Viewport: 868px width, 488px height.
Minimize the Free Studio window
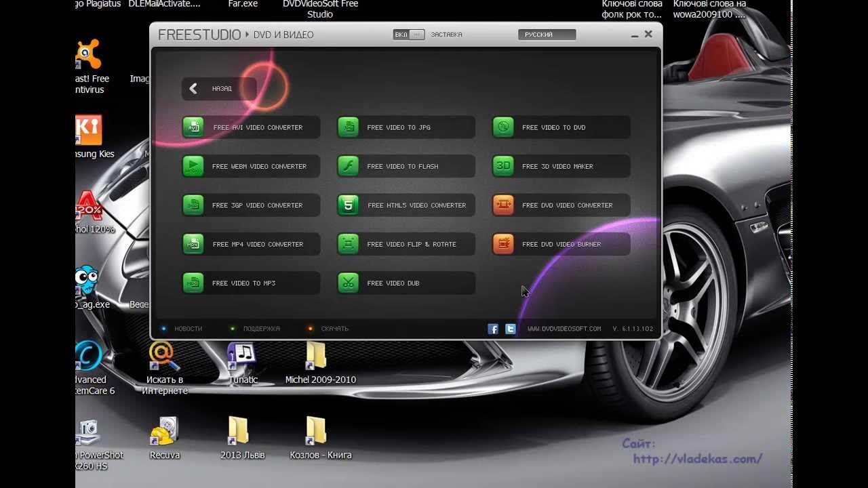point(633,35)
